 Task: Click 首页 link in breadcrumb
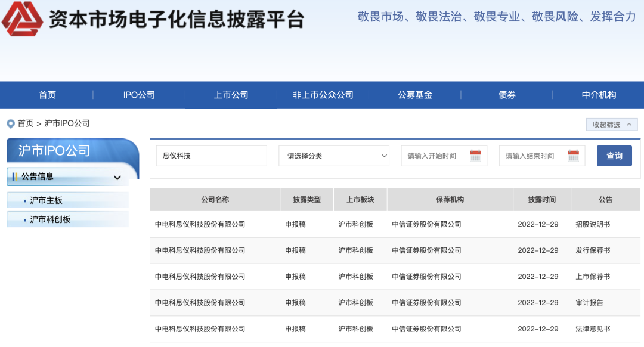26,123
